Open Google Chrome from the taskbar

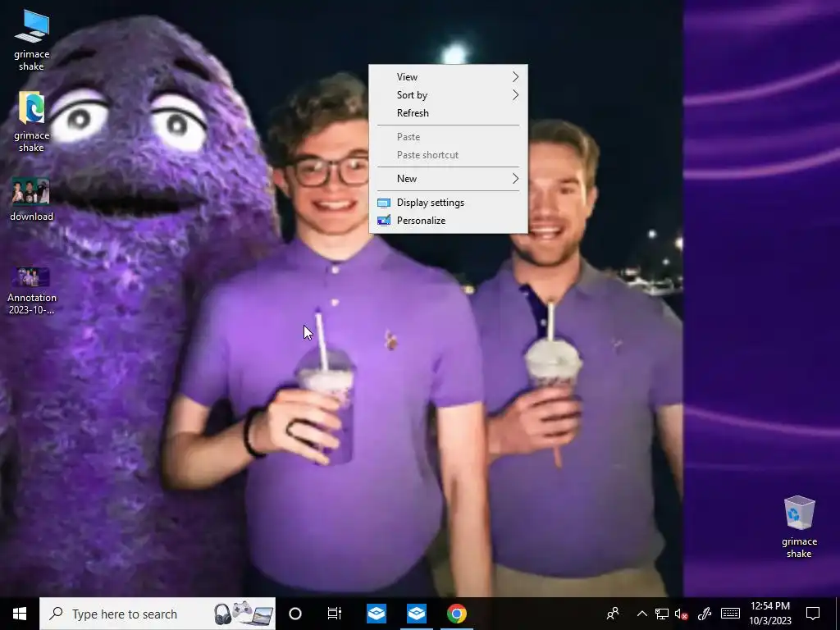pyautogui.click(x=456, y=614)
